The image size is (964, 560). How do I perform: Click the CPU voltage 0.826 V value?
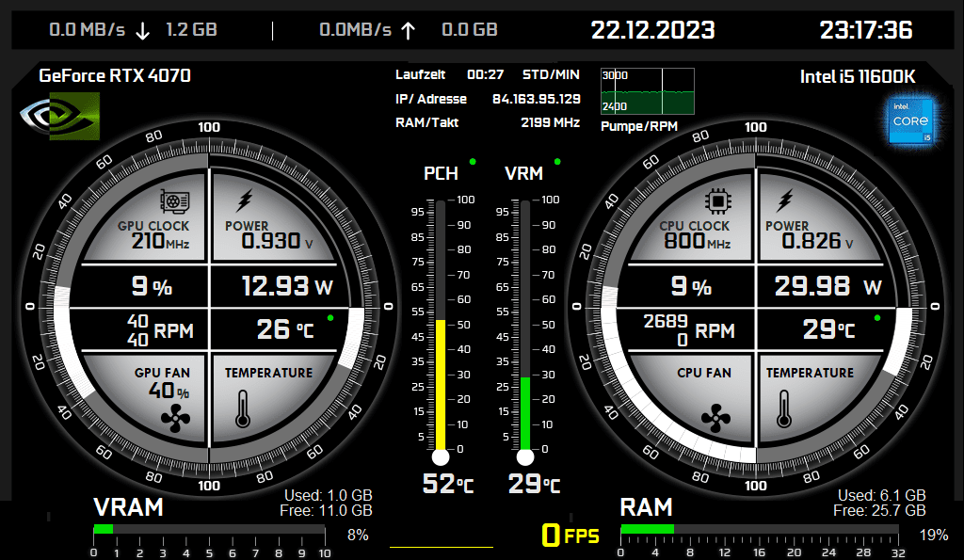click(x=818, y=241)
